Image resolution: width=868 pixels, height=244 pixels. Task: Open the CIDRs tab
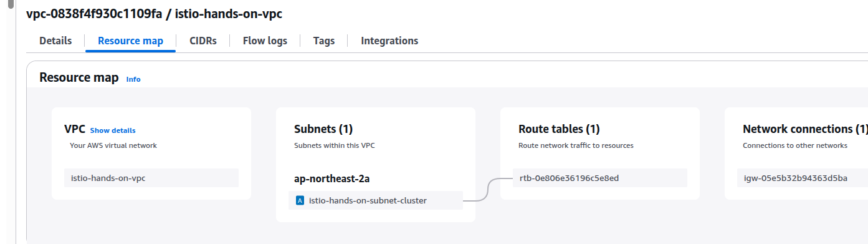203,41
